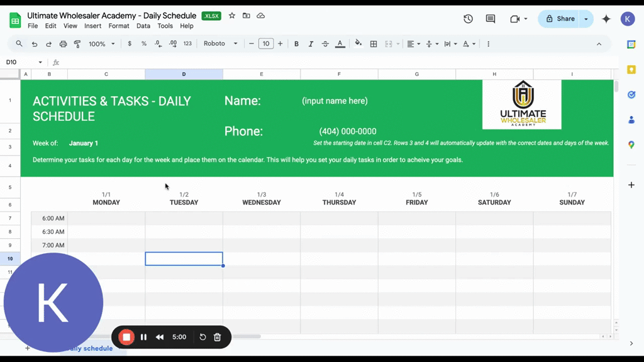This screenshot has height=362, width=644.
Task: Activate the paint format tool
Action: point(77,44)
